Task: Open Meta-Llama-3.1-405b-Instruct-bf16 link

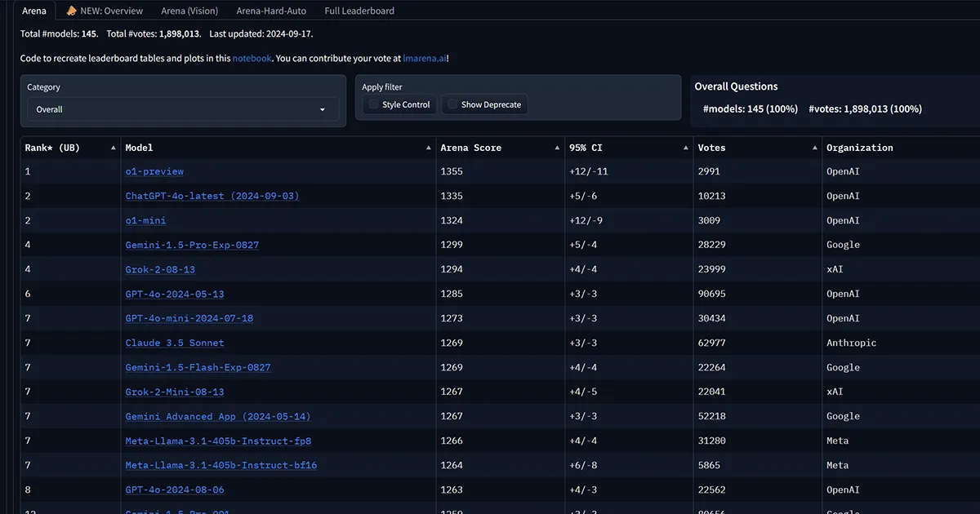Action: 221,465
